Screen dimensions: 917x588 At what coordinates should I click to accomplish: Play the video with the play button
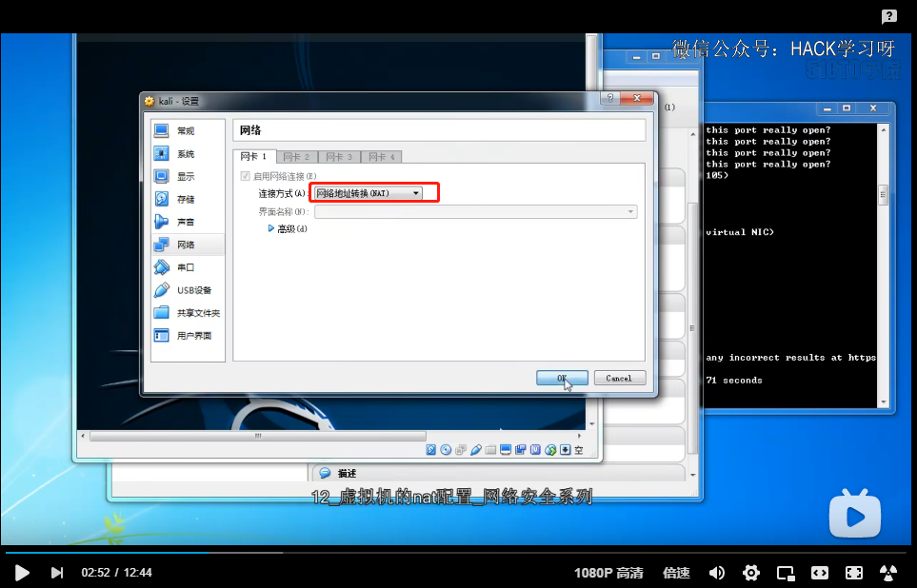pos(22,573)
